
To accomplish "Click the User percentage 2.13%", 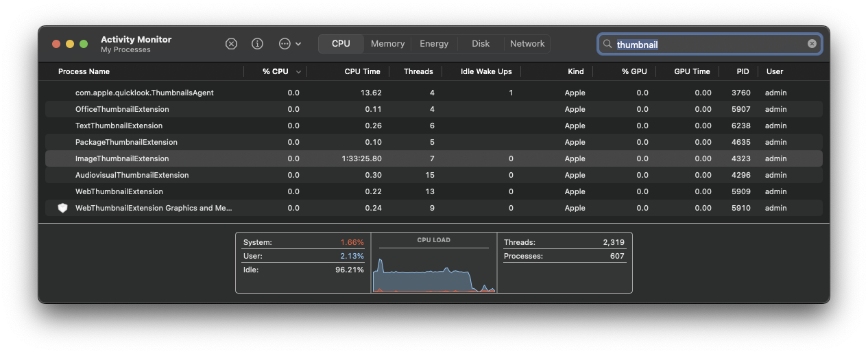I will click(352, 256).
